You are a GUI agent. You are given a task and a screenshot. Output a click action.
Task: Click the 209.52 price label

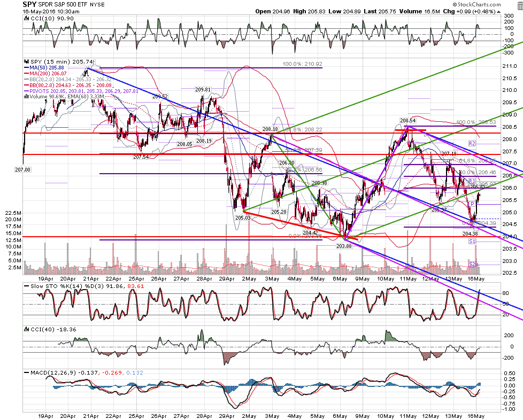(x=160, y=96)
